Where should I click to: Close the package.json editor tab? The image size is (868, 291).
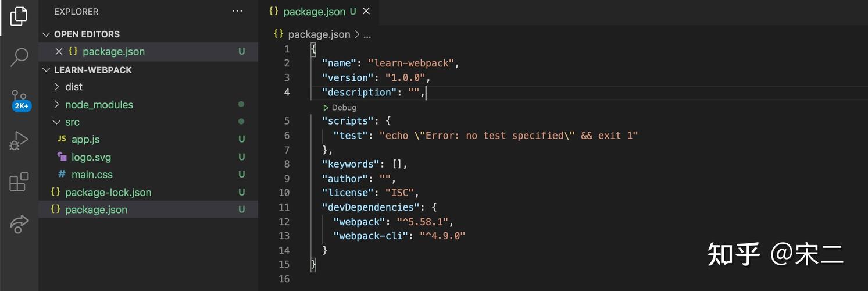click(366, 11)
